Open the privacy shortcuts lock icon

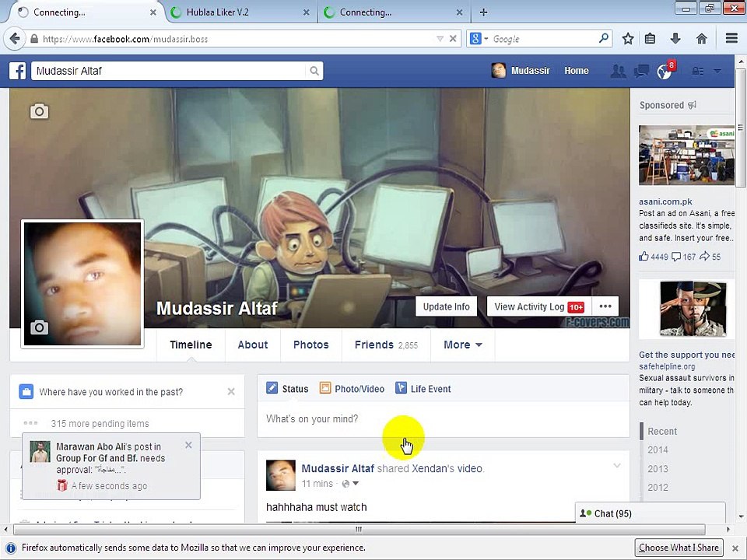pos(698,72)
